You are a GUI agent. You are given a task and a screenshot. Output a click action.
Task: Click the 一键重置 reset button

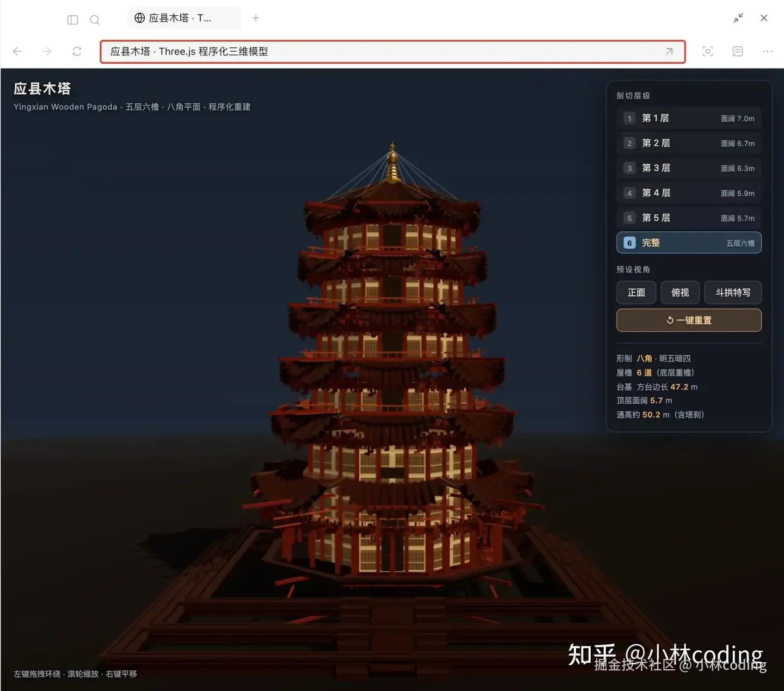(x=689, y=320)
